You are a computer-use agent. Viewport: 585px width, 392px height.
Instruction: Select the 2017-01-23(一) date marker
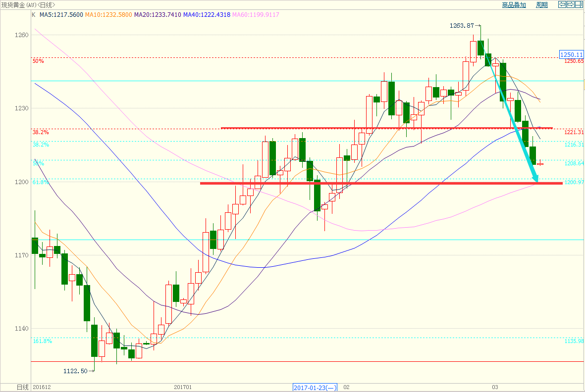click(x=315, y=388)
